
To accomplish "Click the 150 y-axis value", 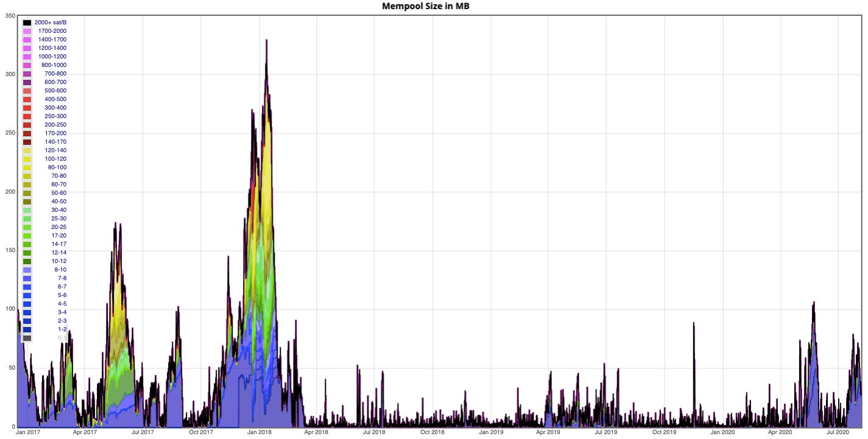I will coord(10,250).
